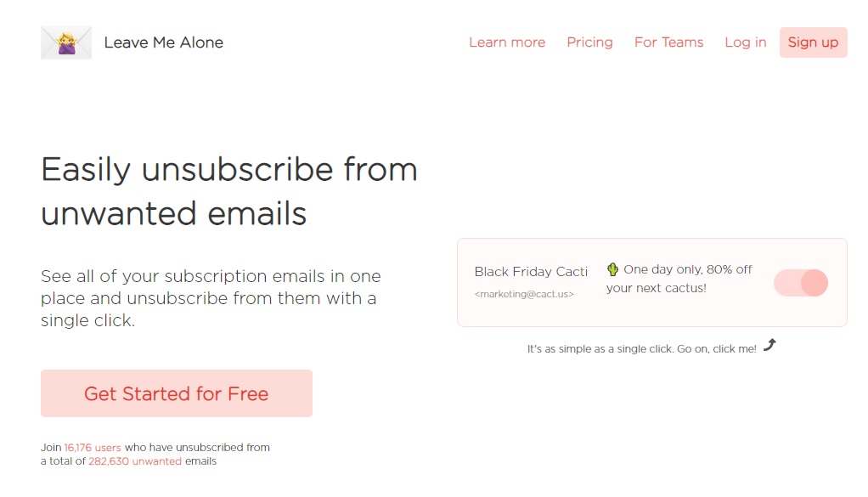Click the 'It's as simple as a single click' caption

pos(641,349)
